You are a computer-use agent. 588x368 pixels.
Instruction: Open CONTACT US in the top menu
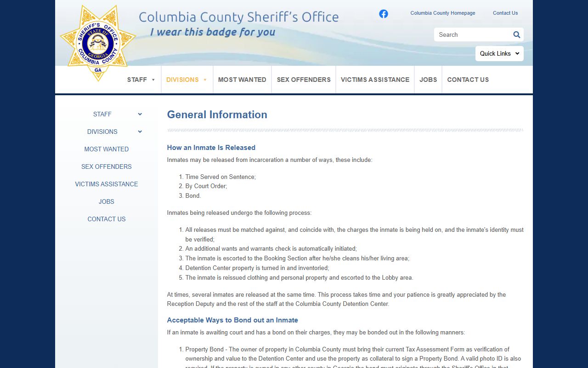468,80
